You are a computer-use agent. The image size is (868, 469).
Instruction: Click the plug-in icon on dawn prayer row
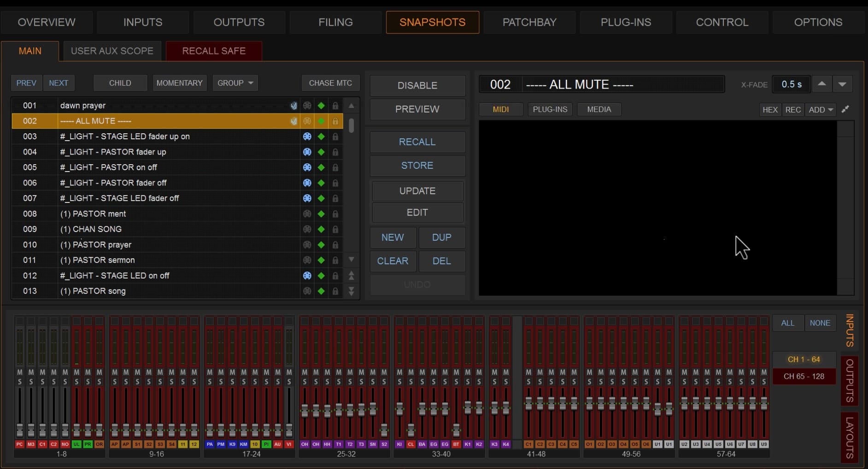[293, 106]
